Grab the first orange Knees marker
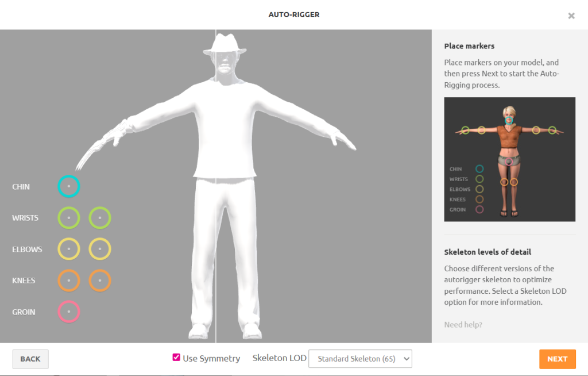This screenshot has height=376, width=588. tap(69, 281)
